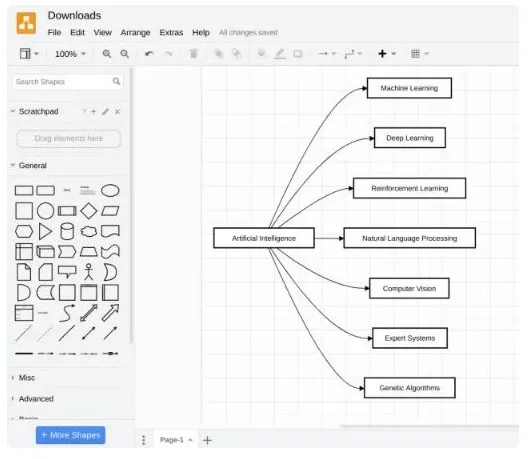Viewport: 529px width, 459px height.
Task: Open the Extras menu
Action: 171,33
